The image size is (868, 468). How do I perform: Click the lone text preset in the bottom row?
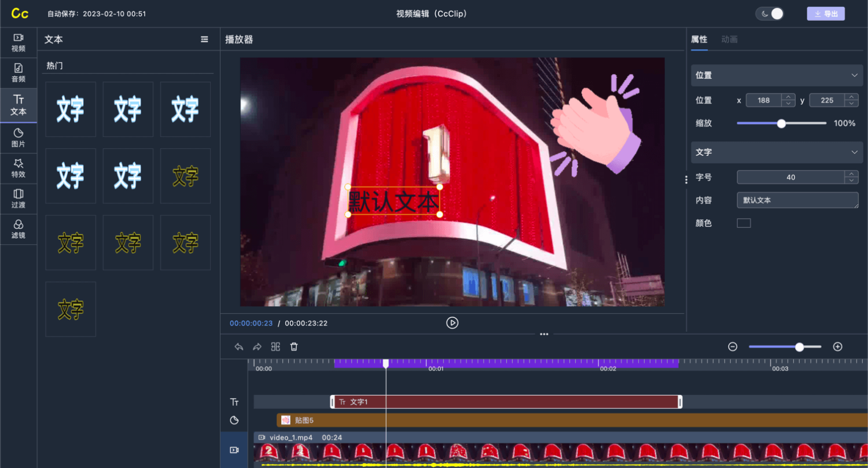[71, 309]
